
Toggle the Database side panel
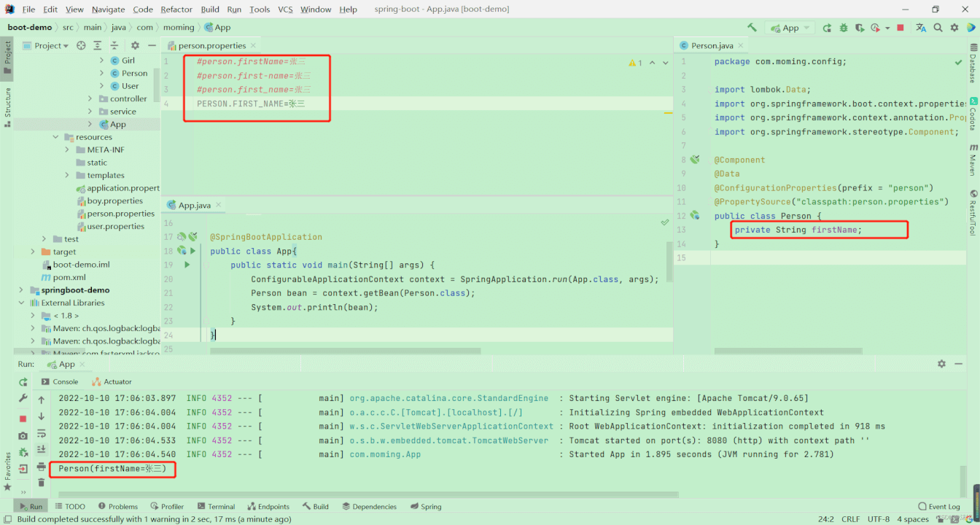(973, 63)
